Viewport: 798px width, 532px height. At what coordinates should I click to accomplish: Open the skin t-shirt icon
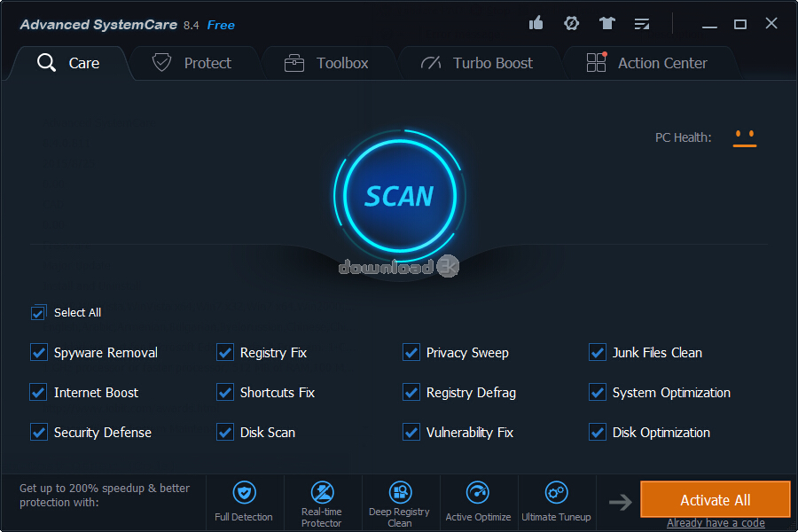(x=606, y=23)
